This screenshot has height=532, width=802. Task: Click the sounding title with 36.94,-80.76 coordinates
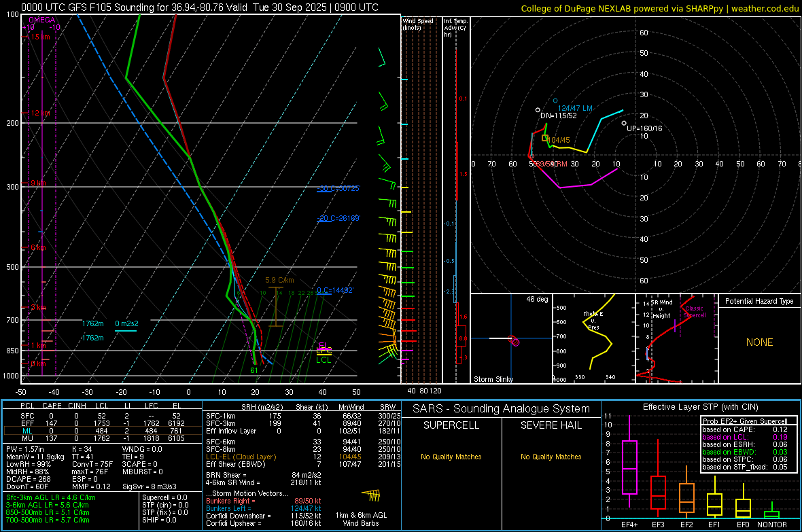(199, 7)
